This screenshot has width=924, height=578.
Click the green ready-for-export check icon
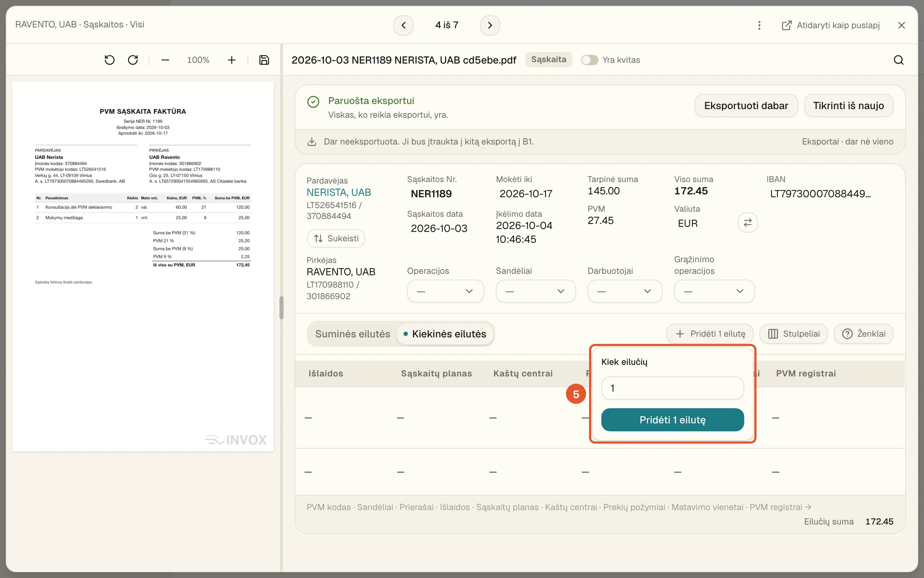313,102
